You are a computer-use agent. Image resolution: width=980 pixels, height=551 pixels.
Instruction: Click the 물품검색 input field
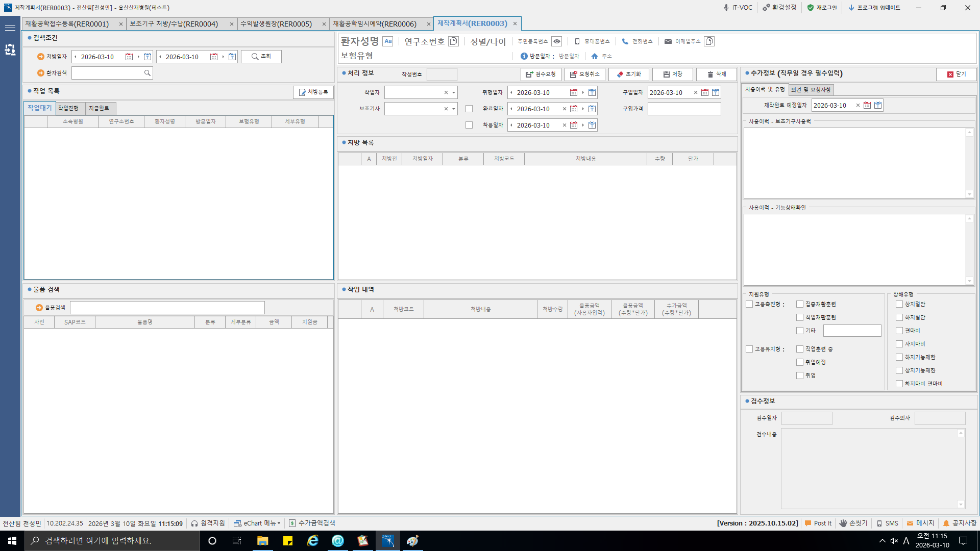coord(167,308)
